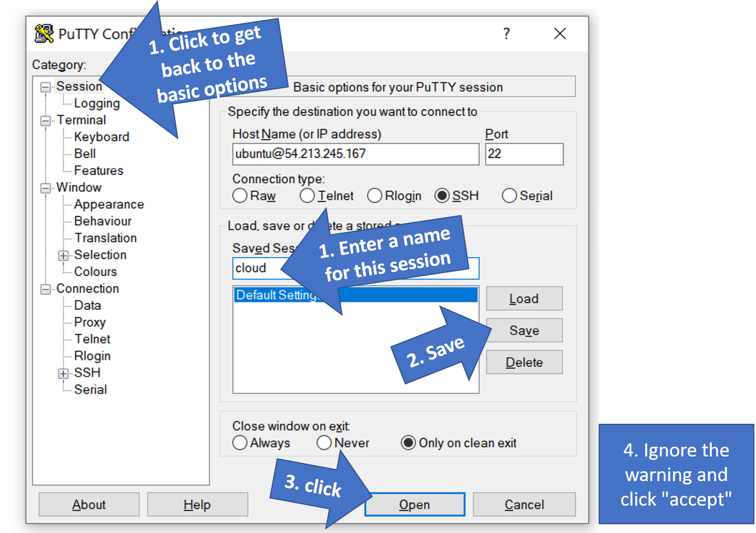Click the Host Name input field
Image resolution: width=756 pixels, height=533 pixels.
[x=356, y=154]
